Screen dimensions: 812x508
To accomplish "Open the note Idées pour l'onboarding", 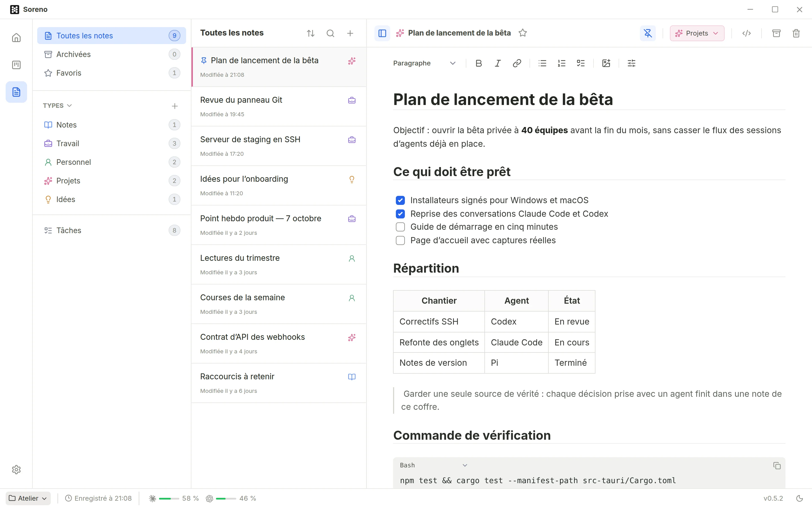I will [279, 185].
